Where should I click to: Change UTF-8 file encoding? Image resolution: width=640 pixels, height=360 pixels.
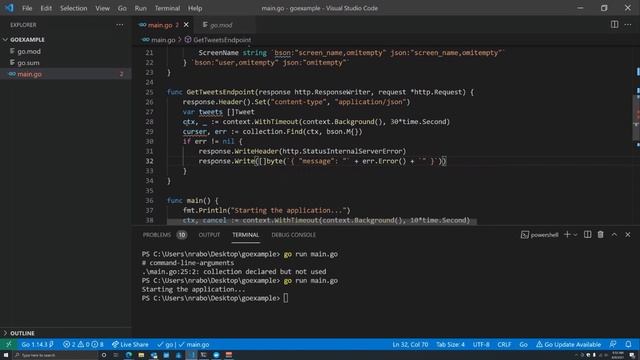tap(481, 344)
